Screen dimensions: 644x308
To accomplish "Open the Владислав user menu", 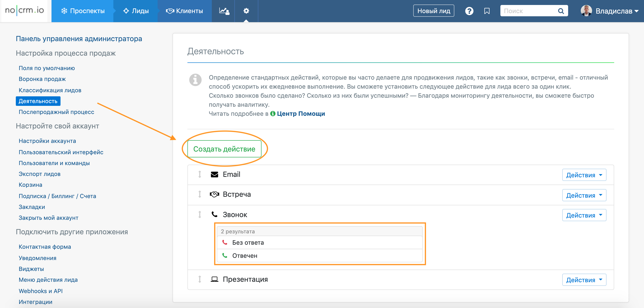I will pyautogui.click(x=613, y=11).
